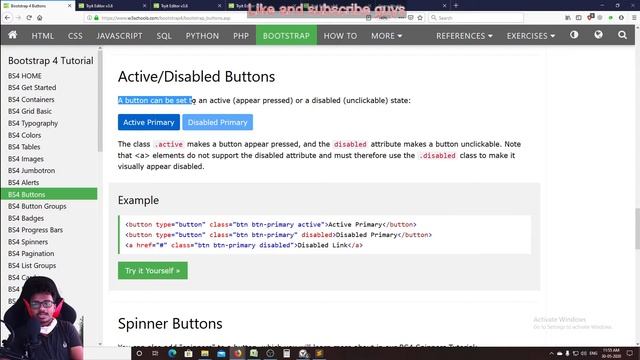Go back with the browser back arrow

[x=7, y=18]
